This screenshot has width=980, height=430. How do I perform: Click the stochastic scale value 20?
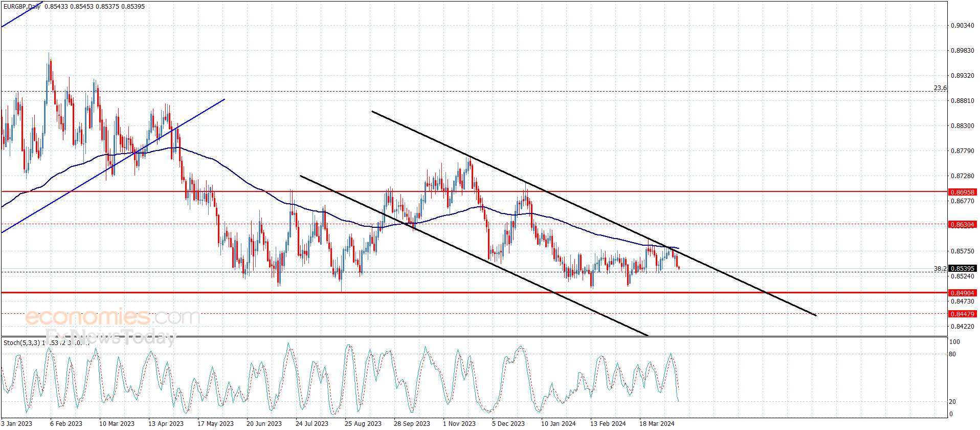[x=952, y=402]
